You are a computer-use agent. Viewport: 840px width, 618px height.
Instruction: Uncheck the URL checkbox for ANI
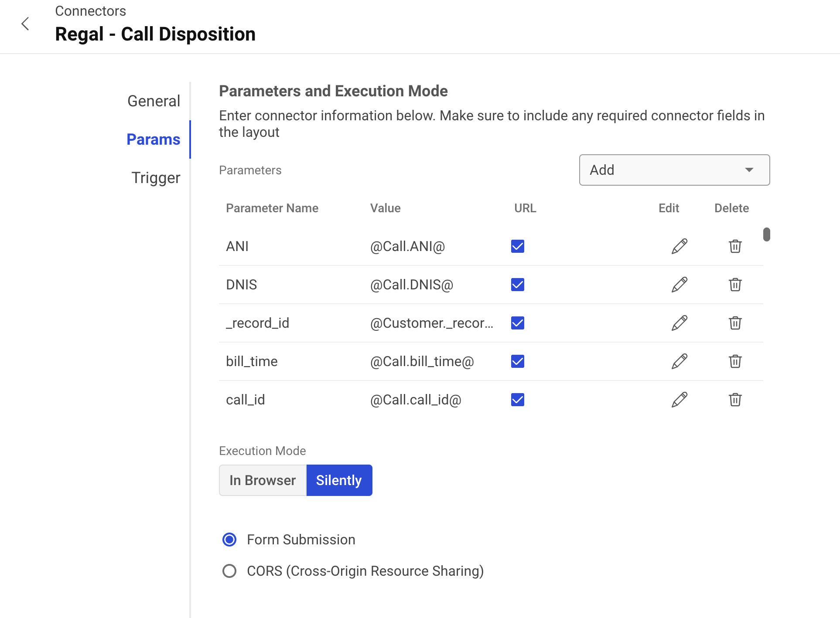pyautogui.click(x=517, y=246)
